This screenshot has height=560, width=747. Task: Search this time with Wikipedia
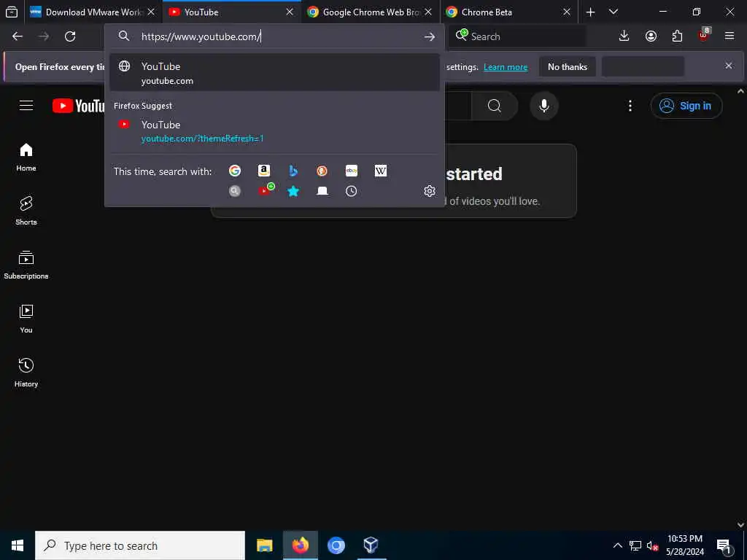[x=381, y=171]
